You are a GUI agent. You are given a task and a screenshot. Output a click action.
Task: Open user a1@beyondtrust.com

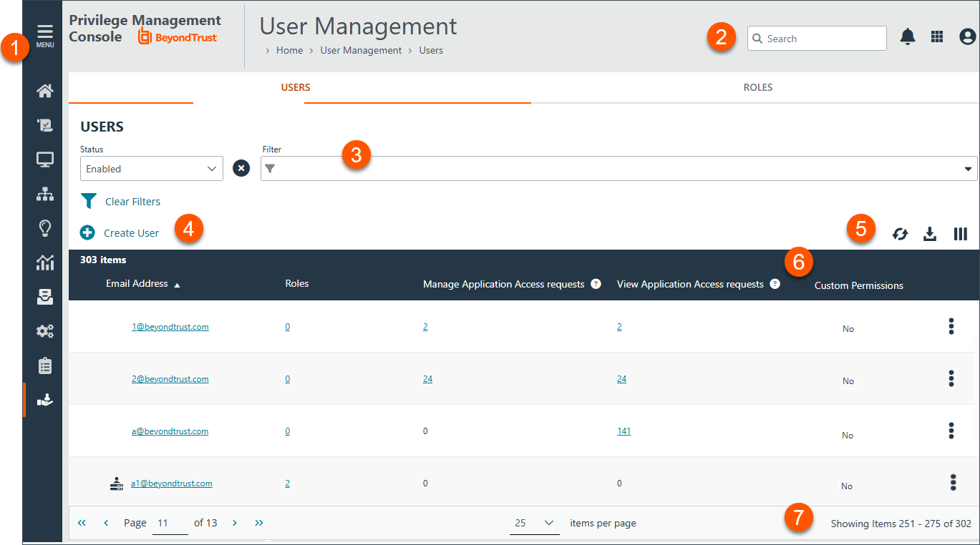tap(172, 483)
